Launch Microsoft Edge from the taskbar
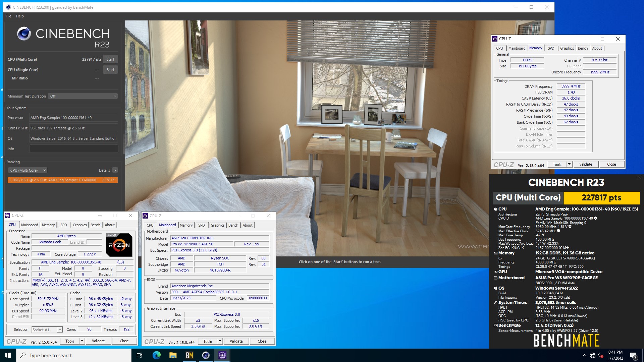 click(156, 355)
